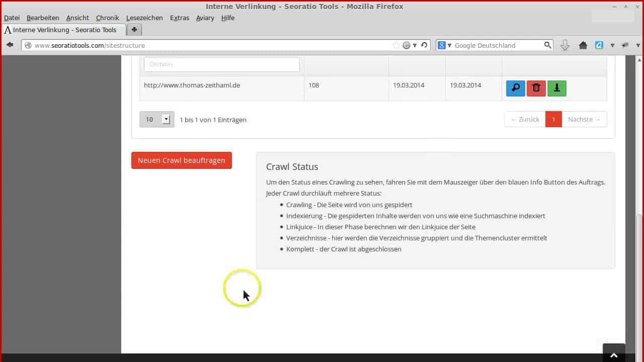Expand the search engine selector arrow

point(449,45)
